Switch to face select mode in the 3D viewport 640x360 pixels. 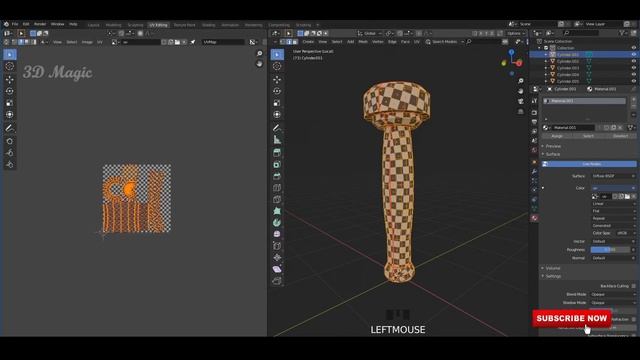coord(295,42)
